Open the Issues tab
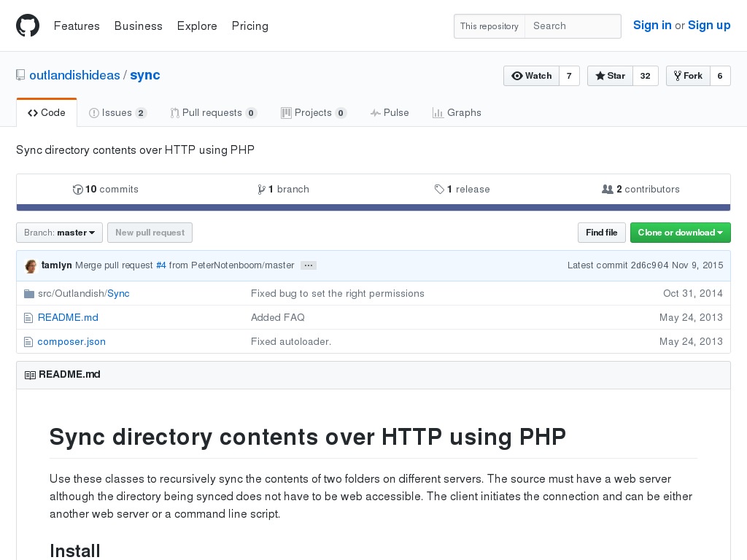 117,113
